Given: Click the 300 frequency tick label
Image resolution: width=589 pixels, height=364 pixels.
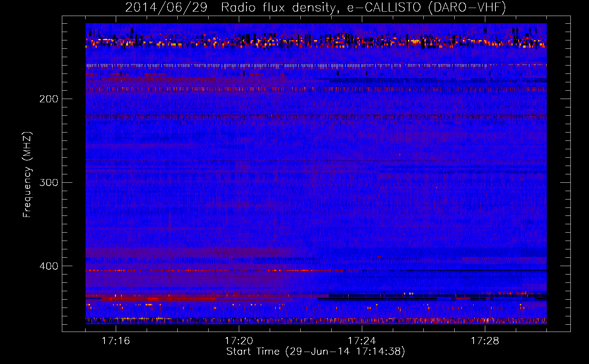Looking at the screenshot, I should coord(48,182).
